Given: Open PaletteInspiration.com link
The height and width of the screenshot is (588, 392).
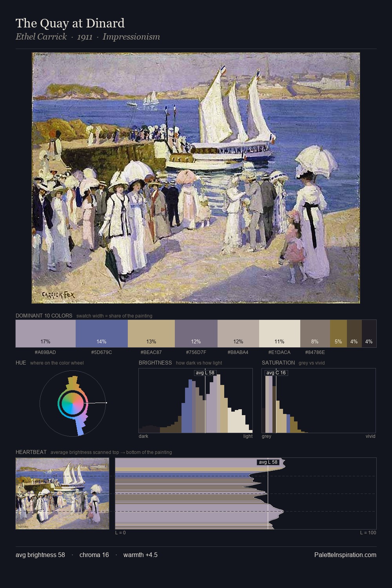Looking at the screenshot, I should 345,555.
